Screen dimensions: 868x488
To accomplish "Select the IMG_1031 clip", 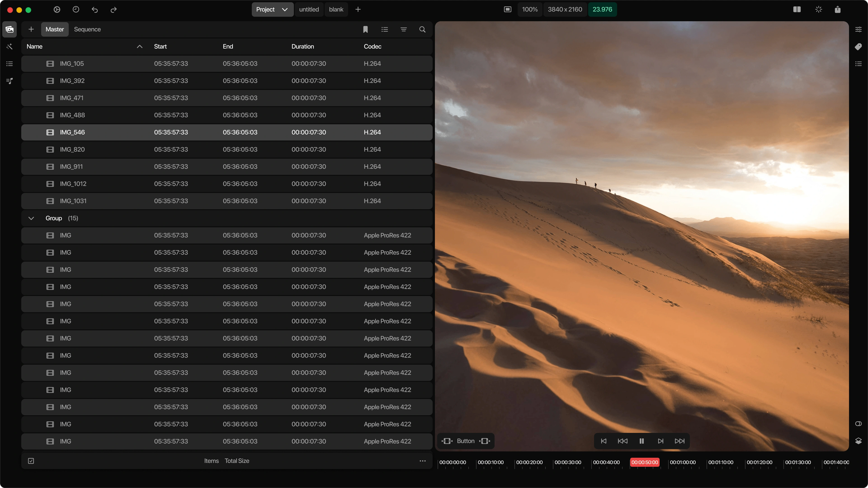I will click(227, 201).
